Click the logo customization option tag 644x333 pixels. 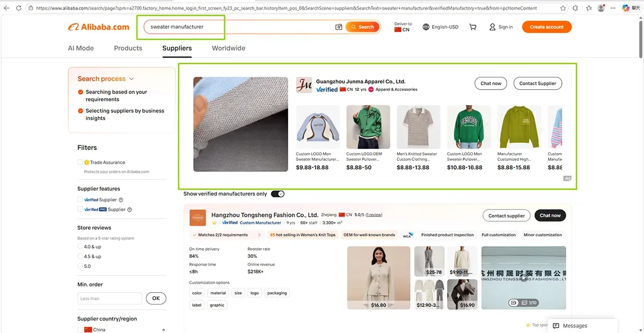click(254, 293)
